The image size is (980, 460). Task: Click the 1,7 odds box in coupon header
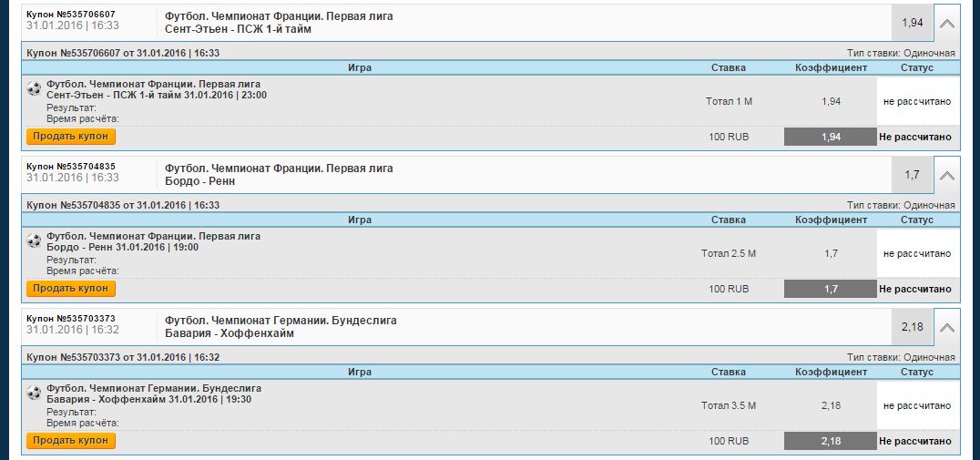[913, 175]
